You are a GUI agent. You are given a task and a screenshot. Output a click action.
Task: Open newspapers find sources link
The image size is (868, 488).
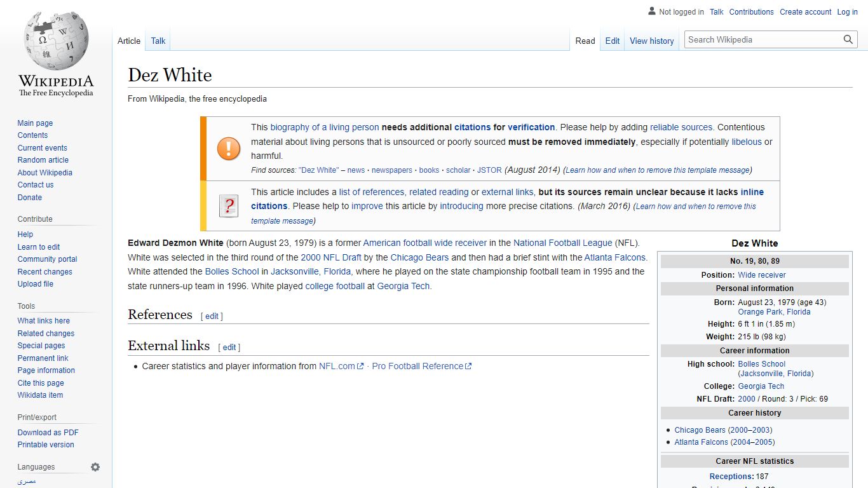[x=392, y=170]
